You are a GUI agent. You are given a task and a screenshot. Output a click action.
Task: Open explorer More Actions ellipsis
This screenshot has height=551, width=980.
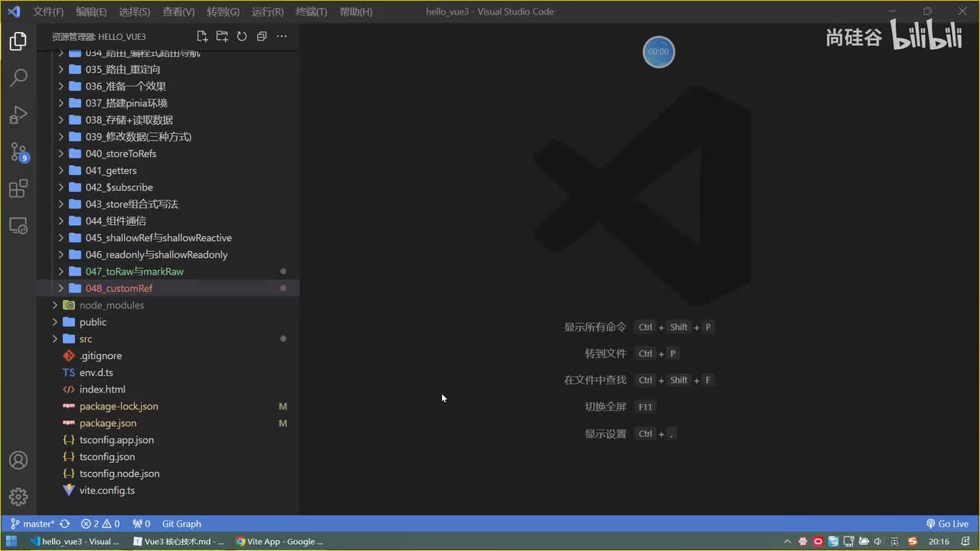click(x=282, y=36)
